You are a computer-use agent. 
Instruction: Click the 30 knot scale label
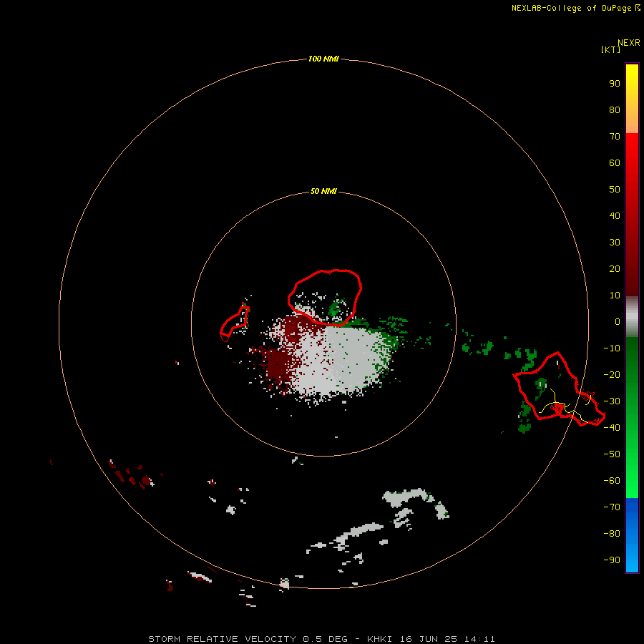pyautogui.click(x=615, y=243)
